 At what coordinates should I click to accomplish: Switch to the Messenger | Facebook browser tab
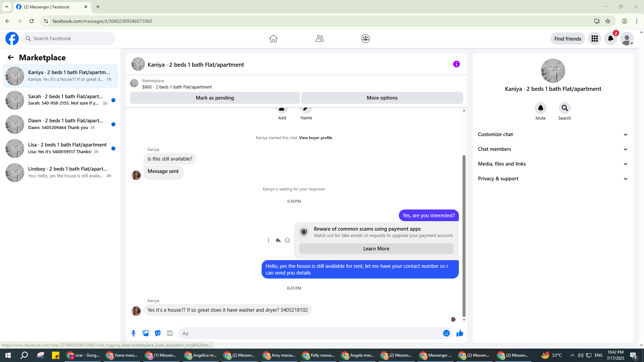coord(52,7)
